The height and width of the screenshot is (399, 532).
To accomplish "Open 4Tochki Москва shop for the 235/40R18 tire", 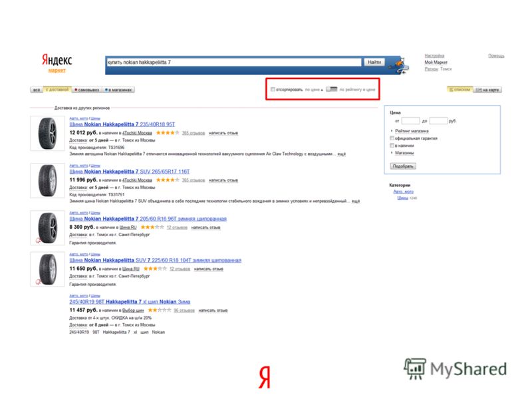I will 137,133.
